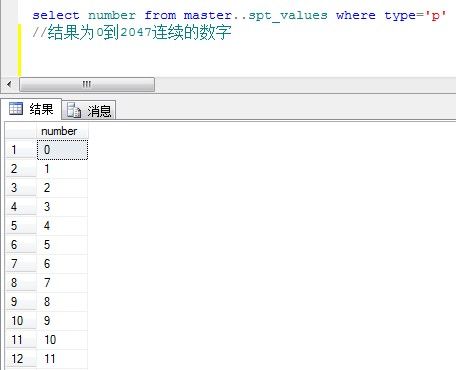Click the 'where' keyword in the query

coord(356,15)
